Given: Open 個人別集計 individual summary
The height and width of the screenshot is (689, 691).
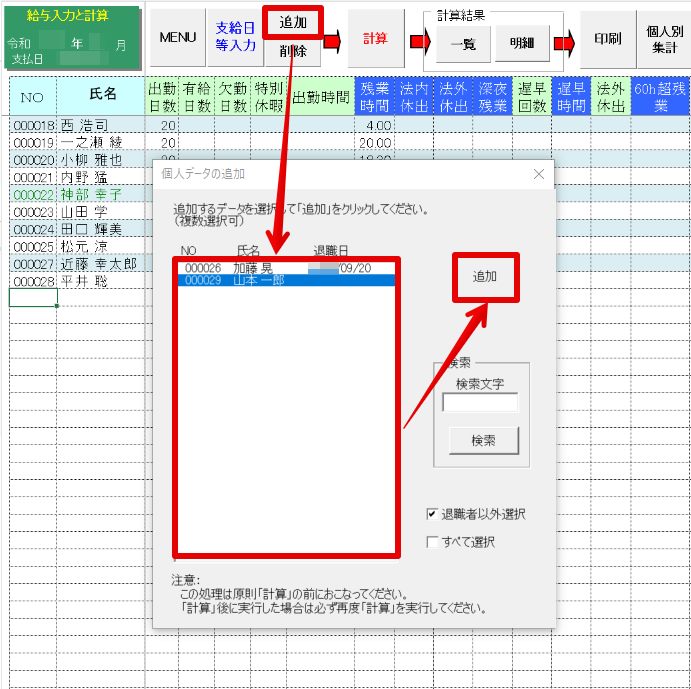Looking at the screenshot, I should [x=664, y=39].
